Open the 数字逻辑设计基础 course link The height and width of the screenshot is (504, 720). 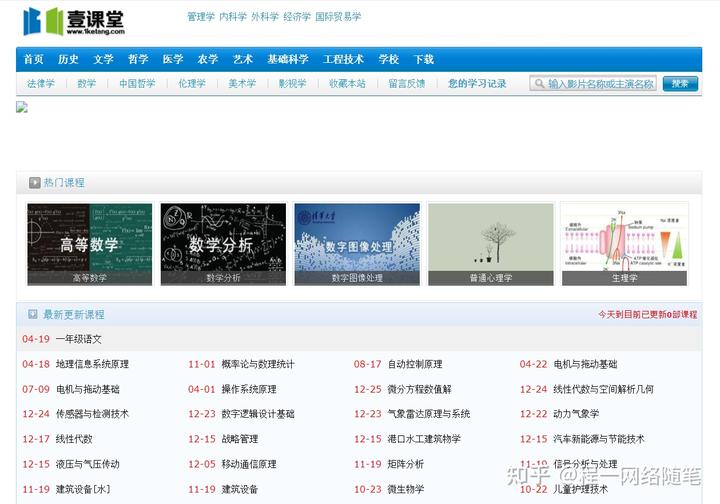point(258,414)
